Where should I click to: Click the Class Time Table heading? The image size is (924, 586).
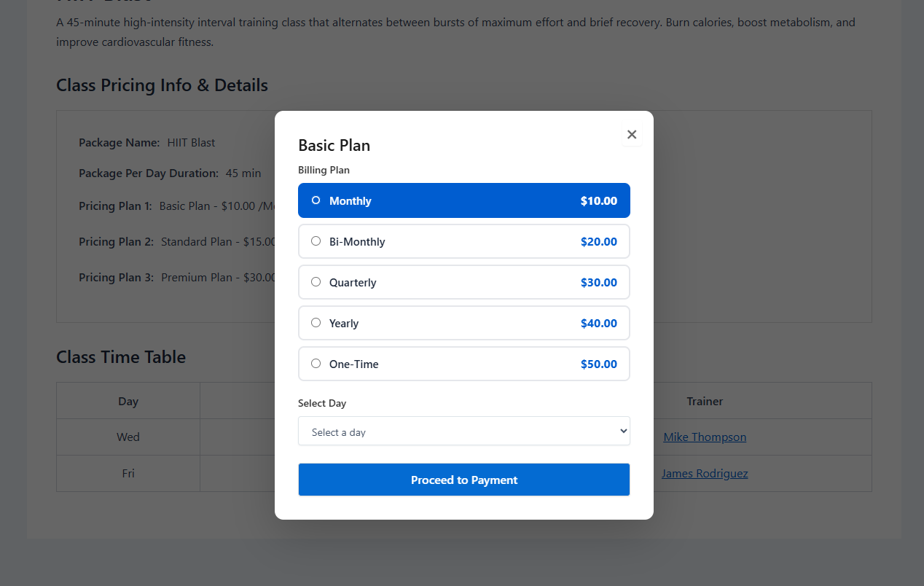point(121,357)
